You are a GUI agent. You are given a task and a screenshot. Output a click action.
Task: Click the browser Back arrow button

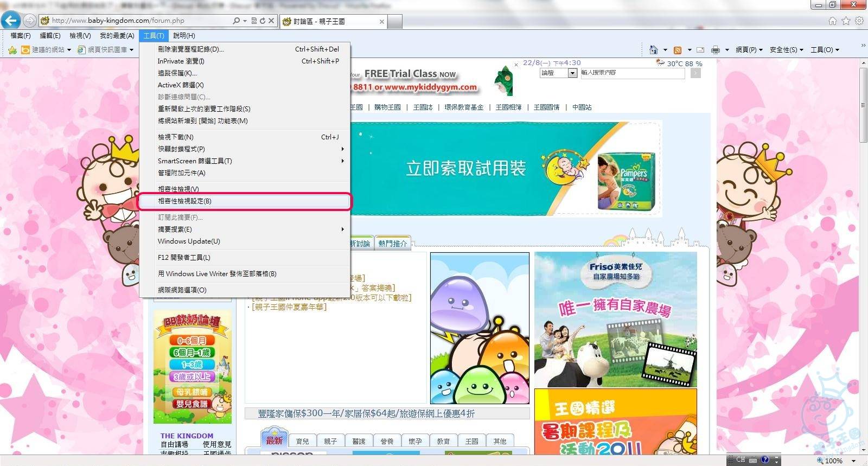click(11, 21)
